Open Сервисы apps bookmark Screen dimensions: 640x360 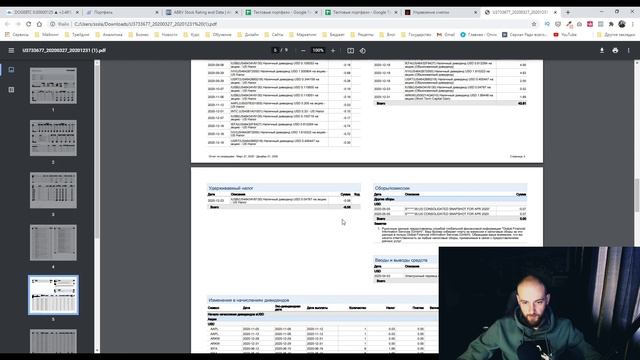pos(16,35)
